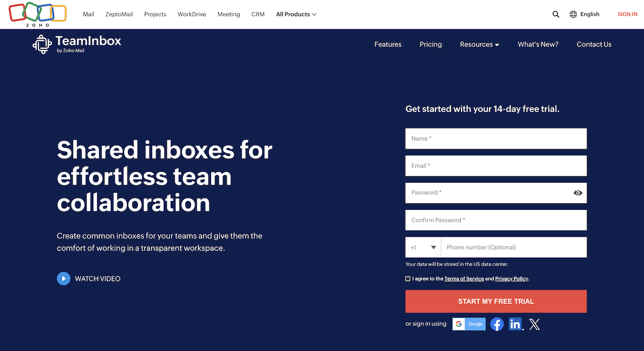Click the globe language icon

573,14
